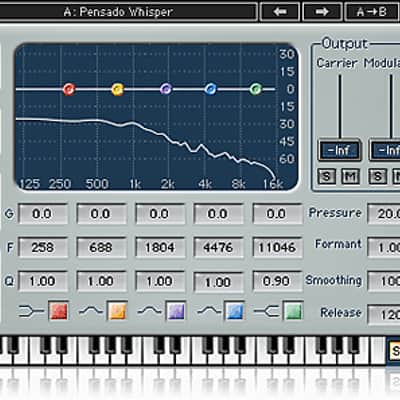Click the Pressure value field
Image resolution: width=400 pixels, height=400 pixels.
(x=384, y=214)
